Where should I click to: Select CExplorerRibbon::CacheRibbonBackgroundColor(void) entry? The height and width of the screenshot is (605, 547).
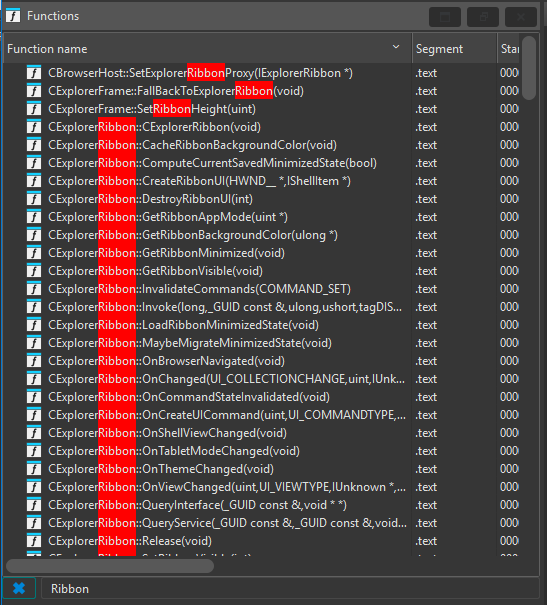pos(192,145)
